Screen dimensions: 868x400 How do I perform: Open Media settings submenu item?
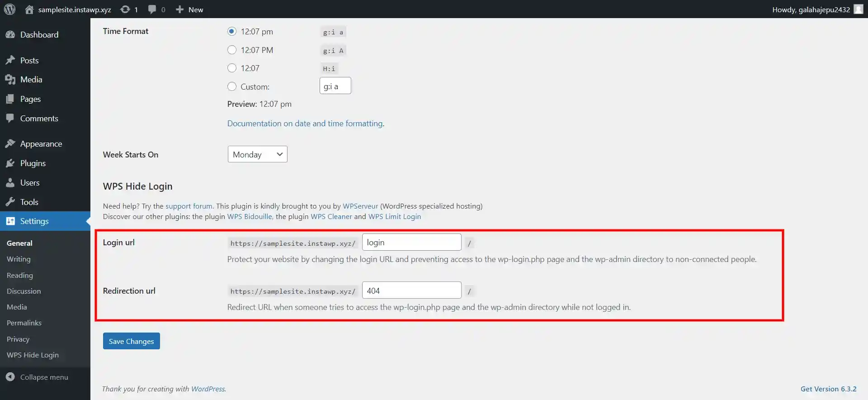pyautogui.click(x=17, y=307)
